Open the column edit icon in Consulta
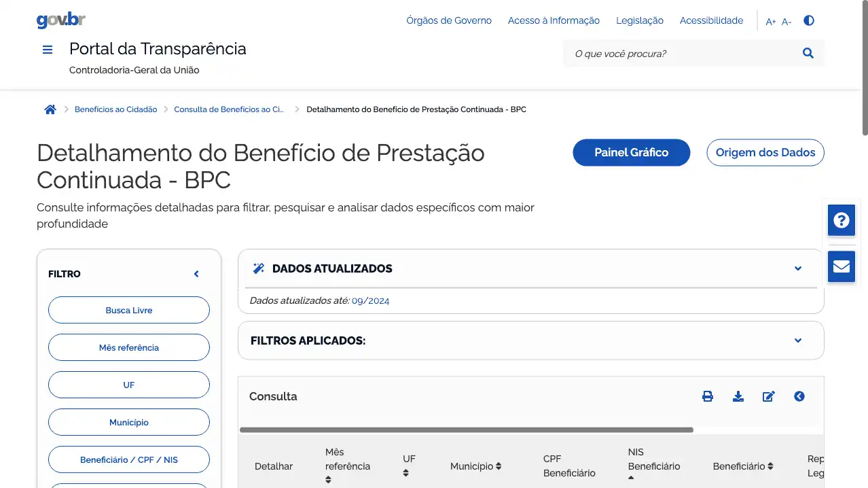 (x=769, y=396)
